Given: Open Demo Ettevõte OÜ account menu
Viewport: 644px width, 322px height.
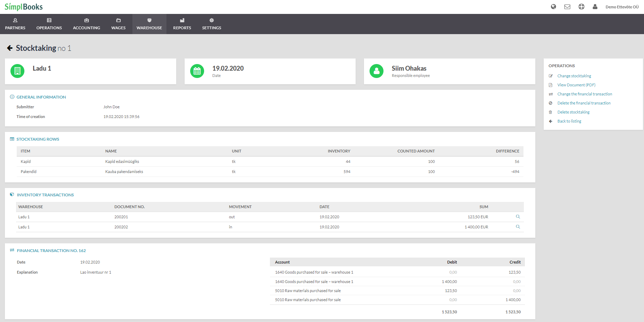Looking at the screenshot, I should tap(622, 7).
